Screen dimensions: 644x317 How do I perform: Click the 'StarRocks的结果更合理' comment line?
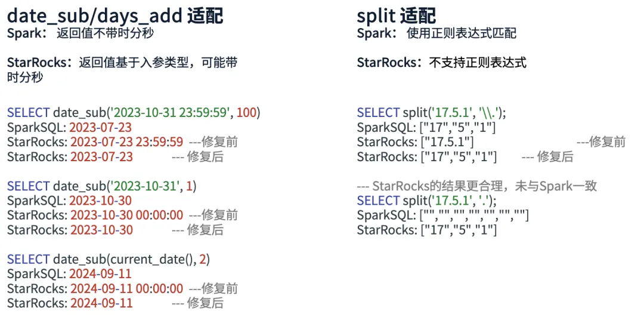(x=477, y=186)
